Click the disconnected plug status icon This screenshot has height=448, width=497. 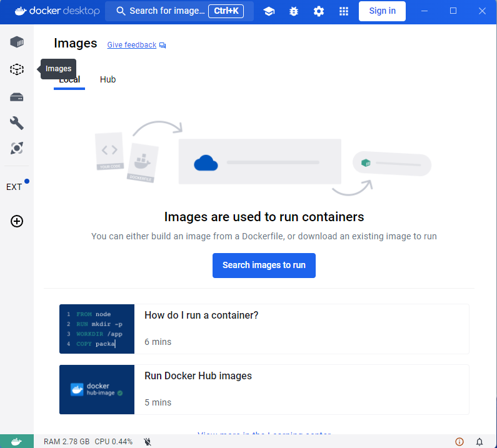click(x=148, y=442)
